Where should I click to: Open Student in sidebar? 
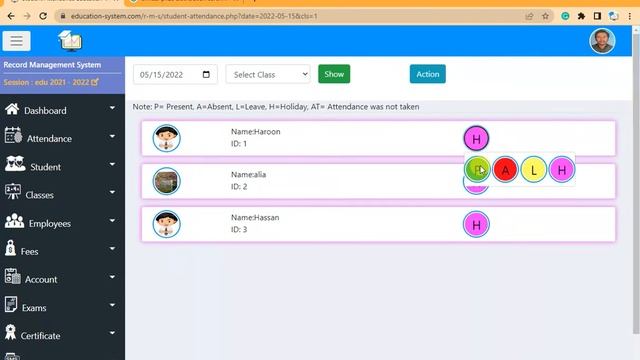point(45,167)
